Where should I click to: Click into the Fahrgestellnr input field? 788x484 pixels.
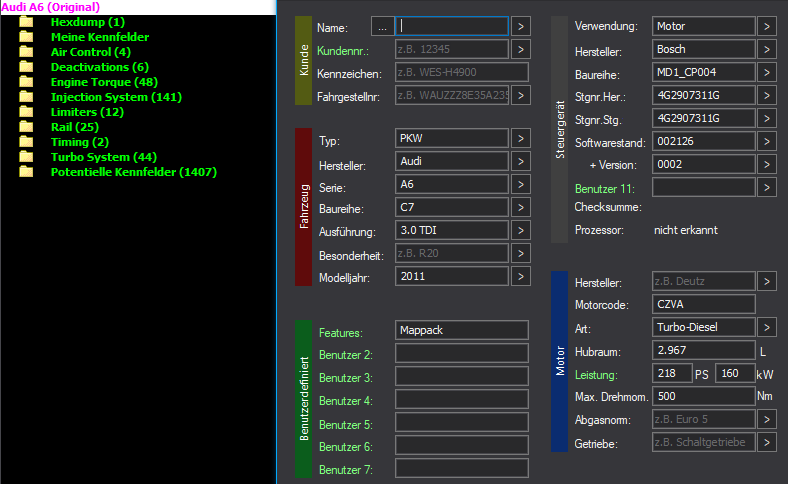[x=452, y=95]
